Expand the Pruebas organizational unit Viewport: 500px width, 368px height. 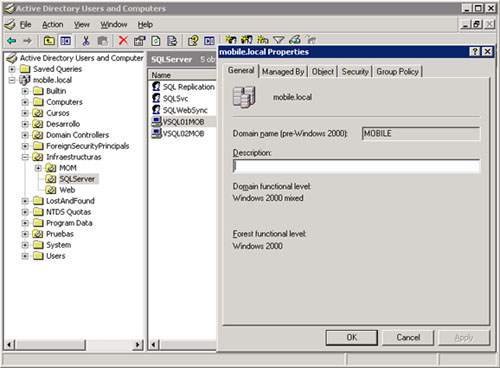point(25,234)
